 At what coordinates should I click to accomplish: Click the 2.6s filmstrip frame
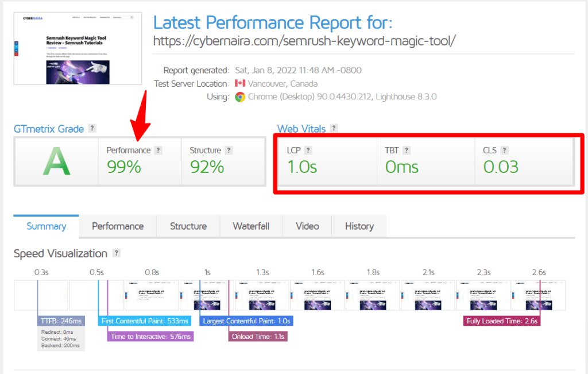539,295
